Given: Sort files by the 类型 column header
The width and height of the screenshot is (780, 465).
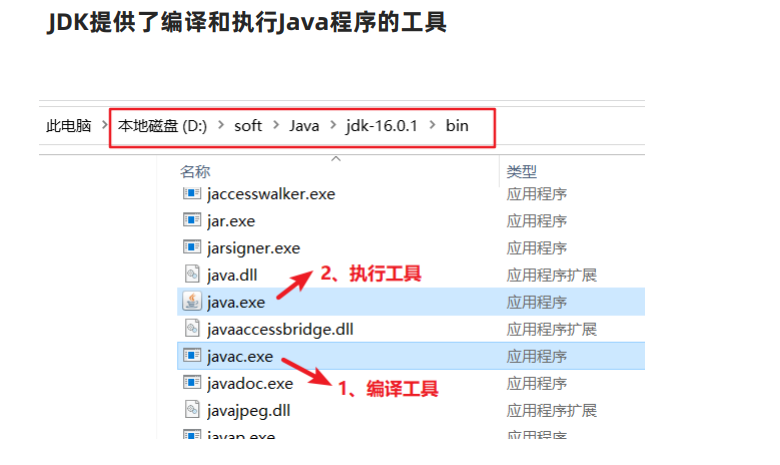Looking at the screenshot, I should (x=521, y=172).
